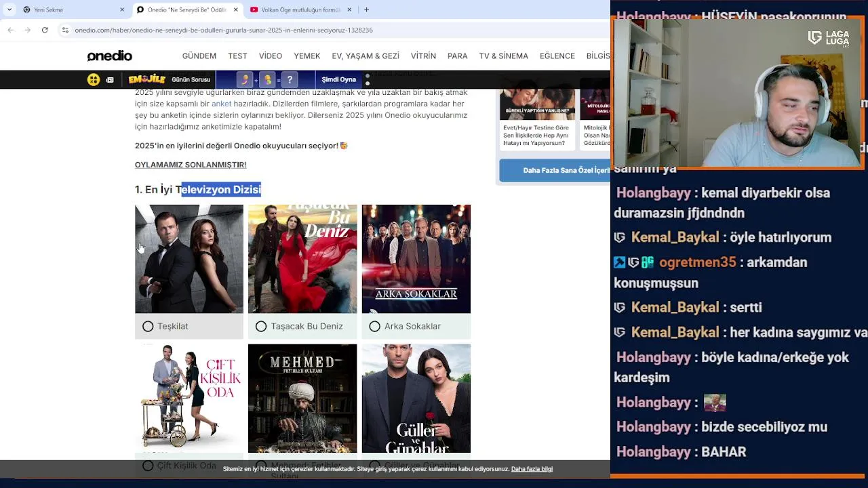Click the Şimdi Oyna button
Image resolution: width=868 pixels, height=488 pixels.
(x=338, y=79)
